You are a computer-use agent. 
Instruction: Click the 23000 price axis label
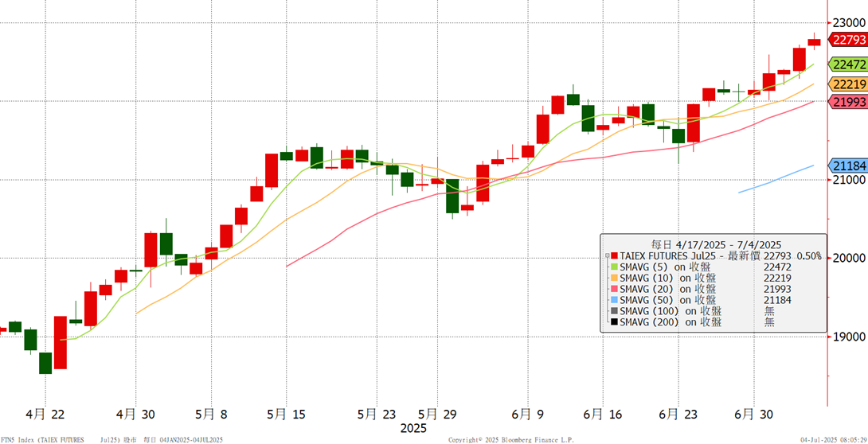(x=847, y=22)
